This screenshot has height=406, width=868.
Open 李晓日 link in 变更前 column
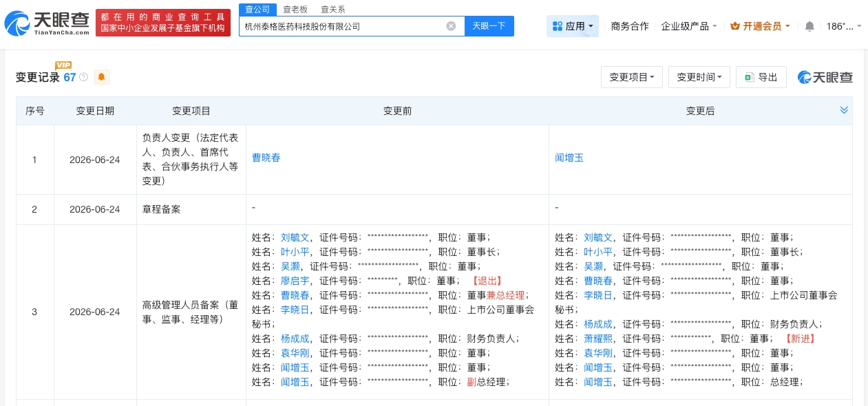(295, 310)
